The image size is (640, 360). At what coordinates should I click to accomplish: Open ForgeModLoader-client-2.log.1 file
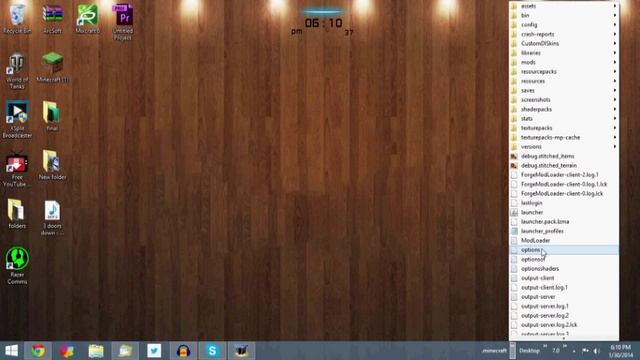point(564,175)
